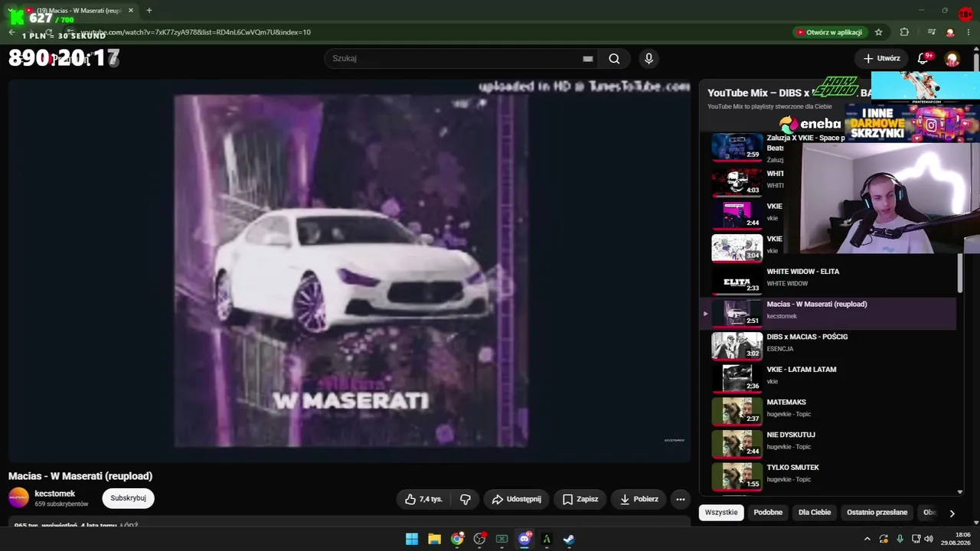Click the W Maserati video player
980x551 pixels.
point(350,271)
